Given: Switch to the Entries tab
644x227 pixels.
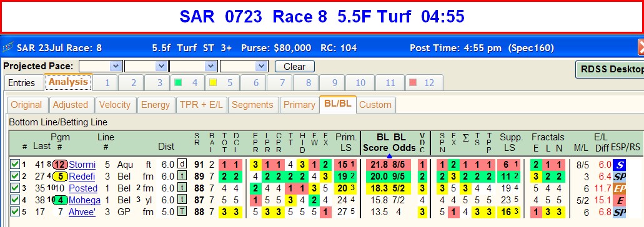Looking at the screenshot, I should tap(22, 83).
